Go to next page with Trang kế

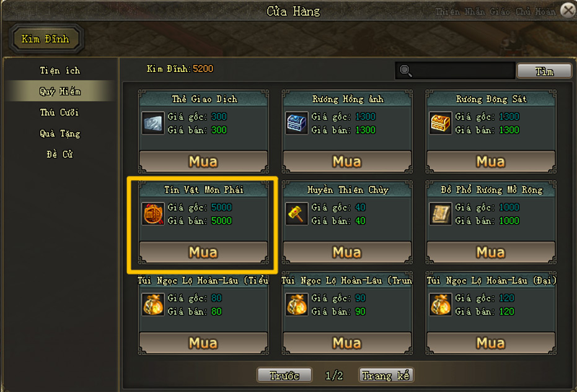[386, 375]
